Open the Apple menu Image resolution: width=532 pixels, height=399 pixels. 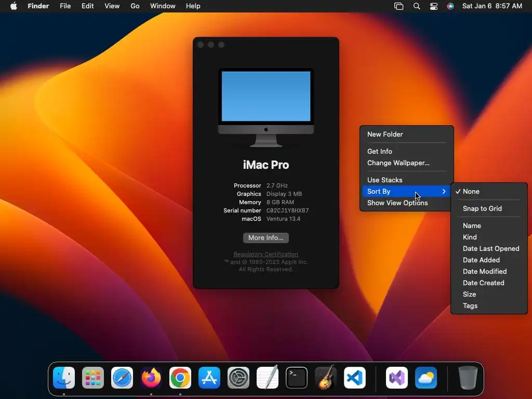pos(14,6)
